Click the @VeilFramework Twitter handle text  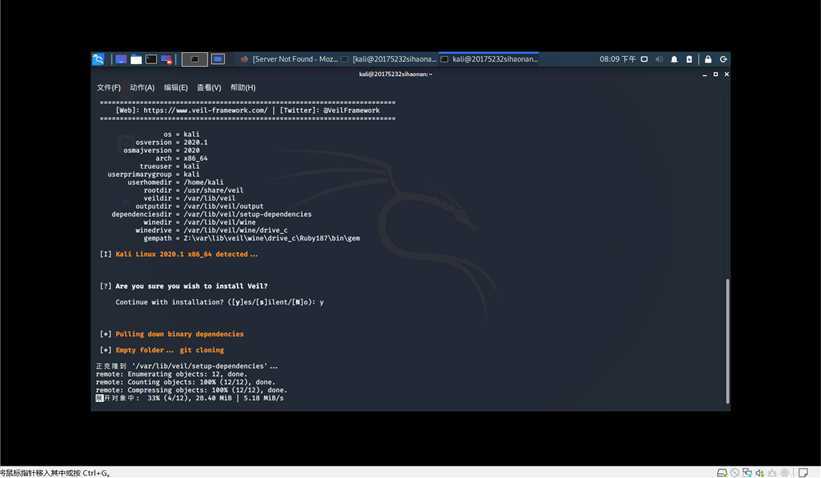pyautogui.click(x=351, y=110)
